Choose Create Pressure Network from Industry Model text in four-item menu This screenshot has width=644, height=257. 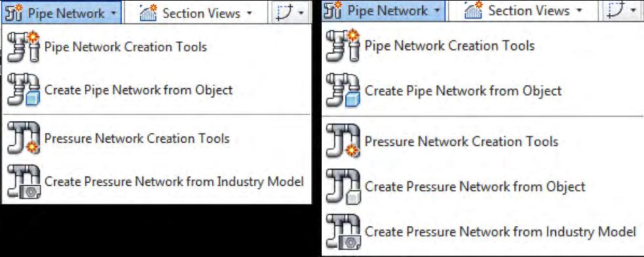[174, 182]
